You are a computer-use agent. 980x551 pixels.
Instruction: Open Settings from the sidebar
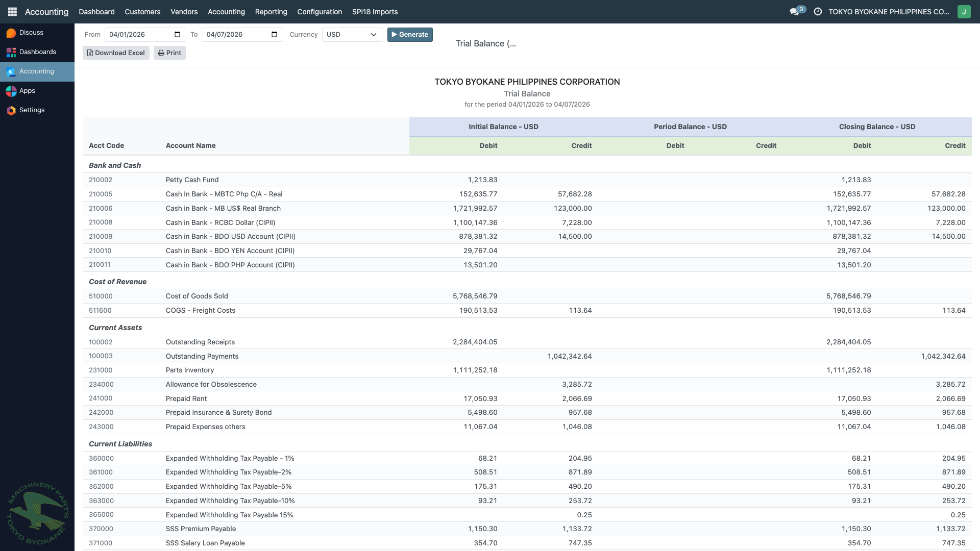[x=32, y=110]
